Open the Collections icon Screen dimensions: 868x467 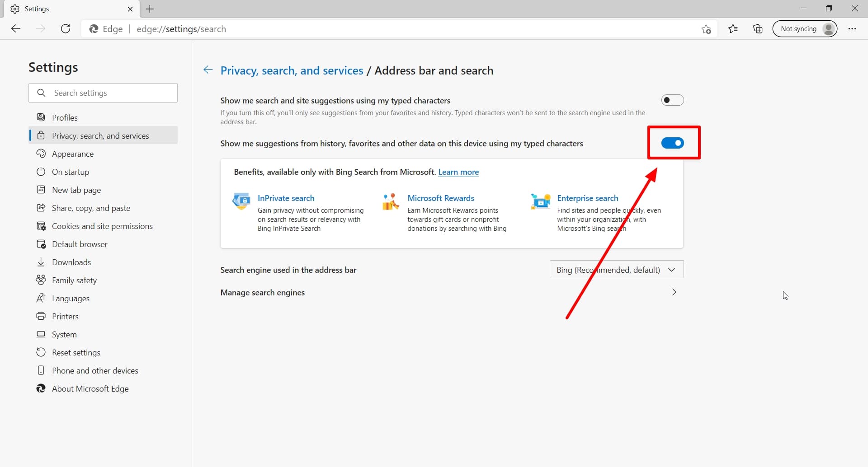[x=758, y=29]
